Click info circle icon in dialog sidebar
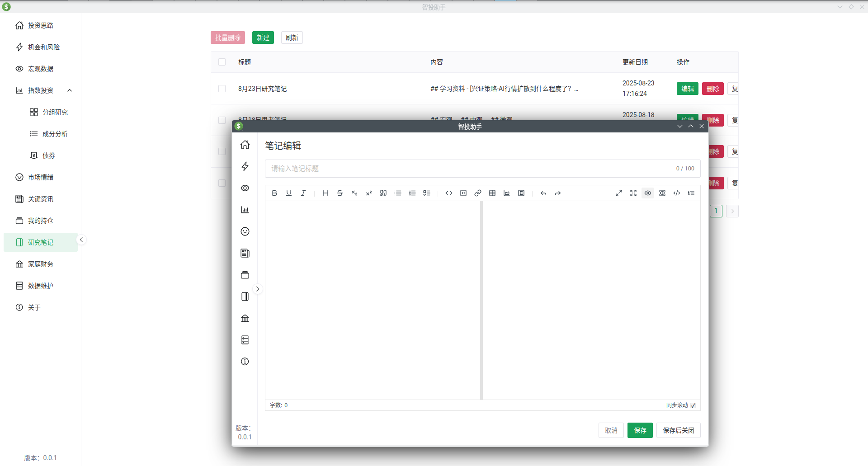 [x=245, y=362]
